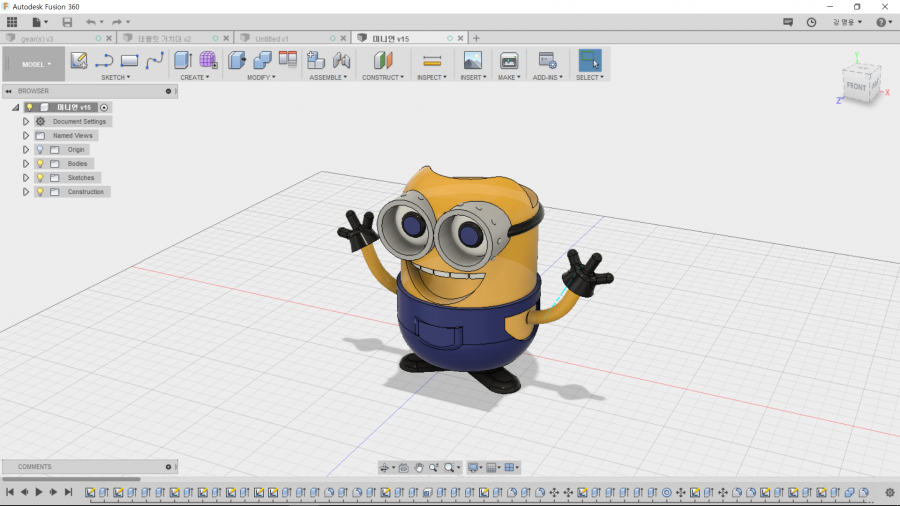Expand the Document Settings node
The width and height of the screenshot is (900, 506).
(26, 122)
